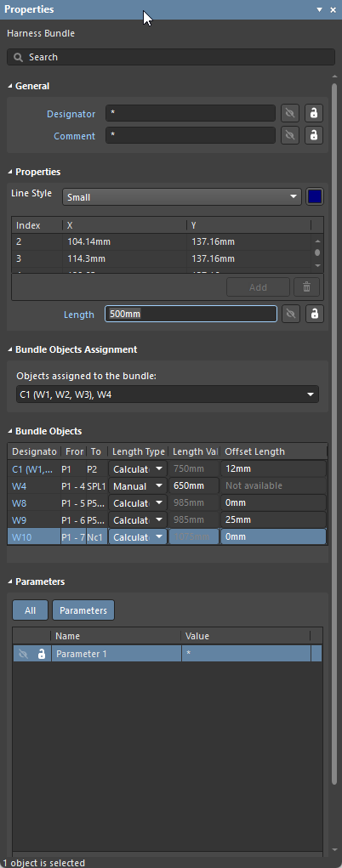
Task: Edit W8 offset length 0mm
Action: (x=273, y=502)
